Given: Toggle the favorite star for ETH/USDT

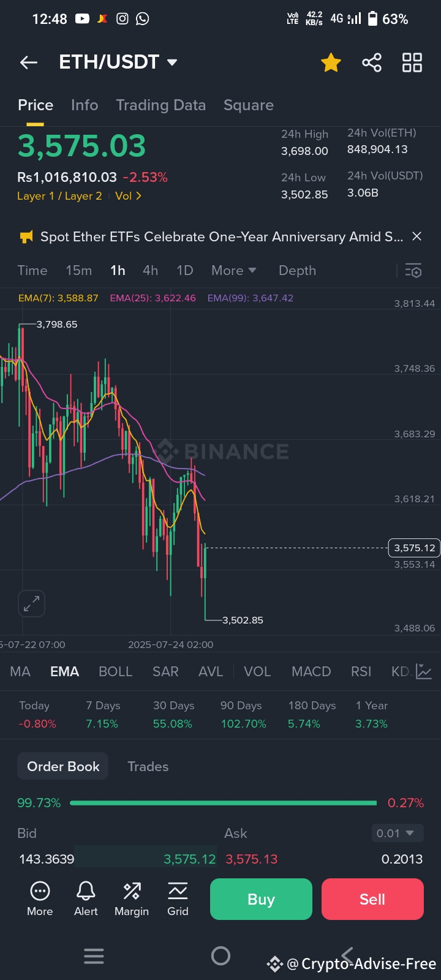Looking at the screenshot, I should pyautogui.click(x=331, y=62).
